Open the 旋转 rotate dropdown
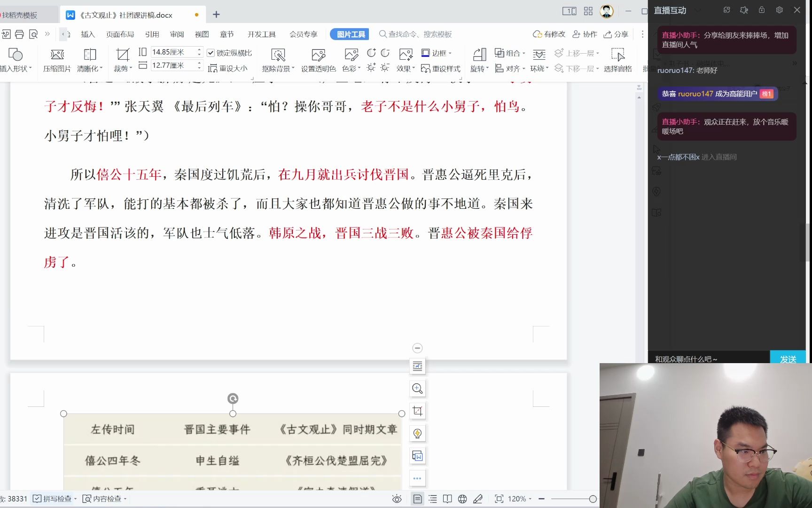This screenshot has width=812, height=508. point(479,69)
